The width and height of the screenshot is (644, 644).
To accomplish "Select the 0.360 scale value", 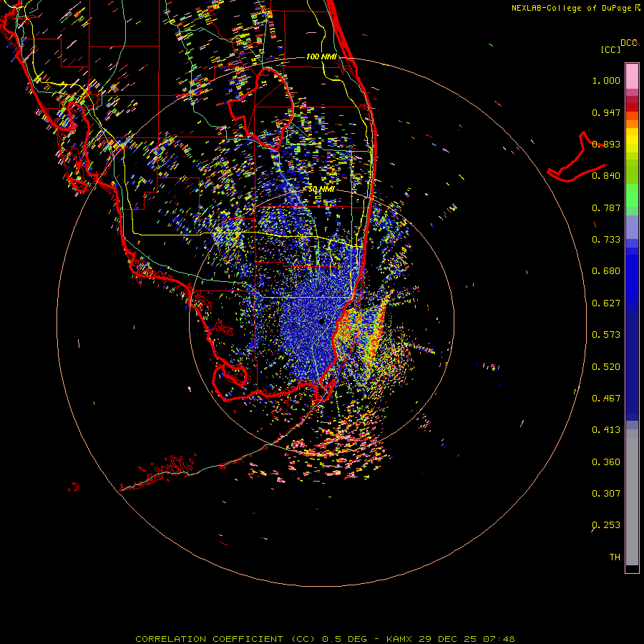I will pos(606,462).
